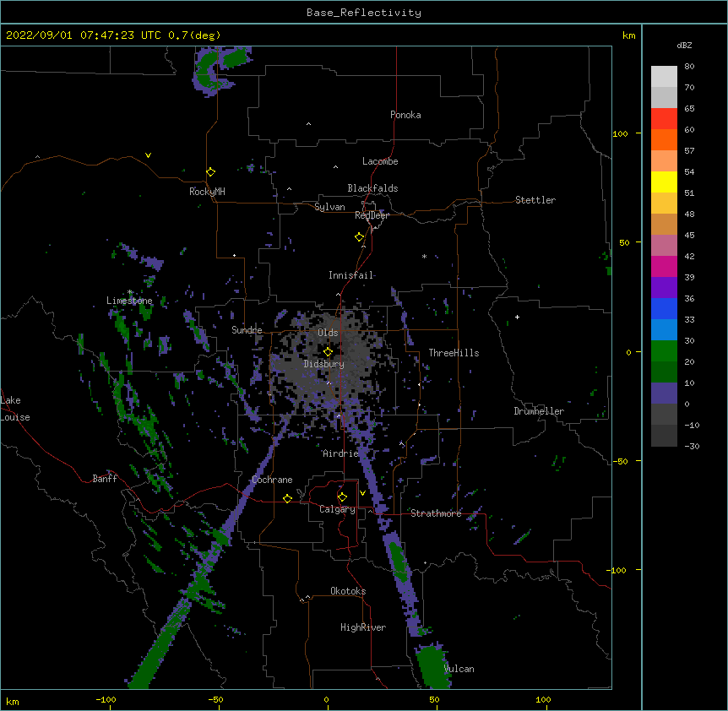Click the Ponoka map label
728x711 pixels.
(405, 115)
